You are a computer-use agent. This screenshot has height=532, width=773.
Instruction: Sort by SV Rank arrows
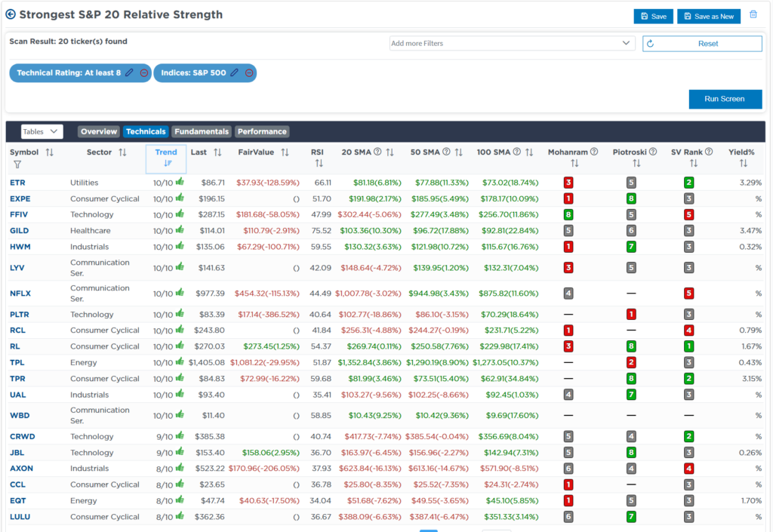tap(694, 163)
